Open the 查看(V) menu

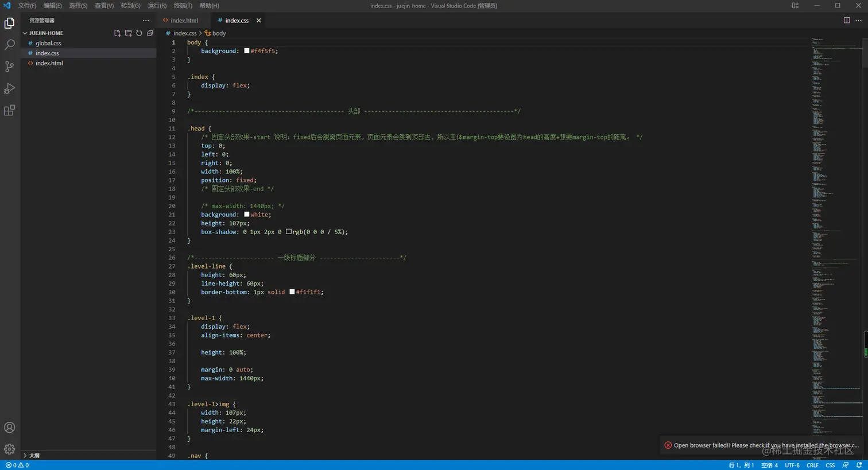[x=104, y=6]
